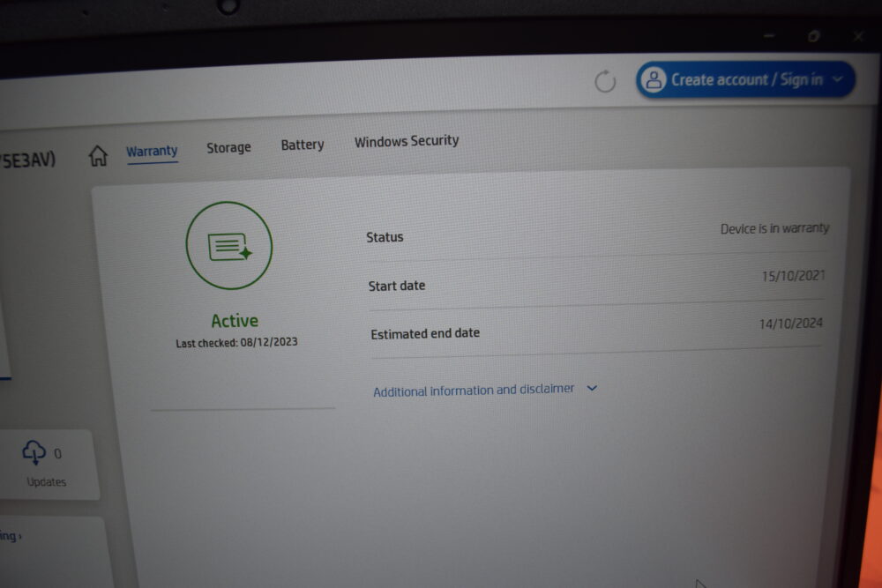Screen dimensions: 882x588
Task: Click the window maximize button
Action: (813, 36)
